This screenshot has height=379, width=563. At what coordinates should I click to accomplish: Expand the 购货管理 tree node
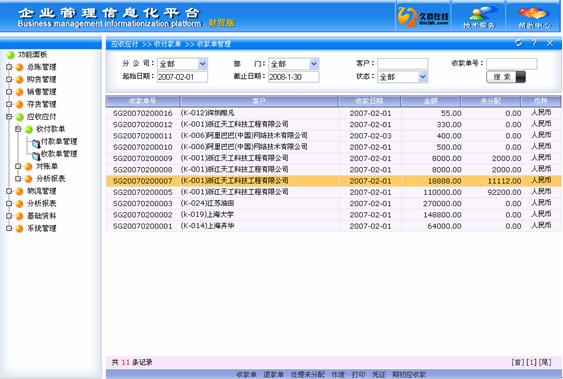9,79
